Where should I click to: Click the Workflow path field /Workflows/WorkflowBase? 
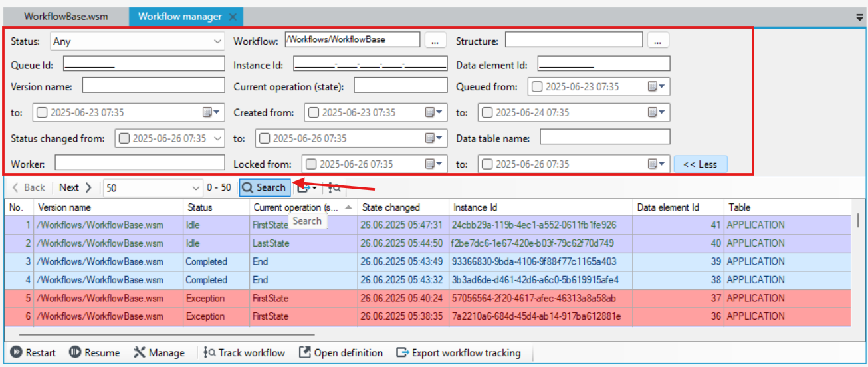pos(353,40)
